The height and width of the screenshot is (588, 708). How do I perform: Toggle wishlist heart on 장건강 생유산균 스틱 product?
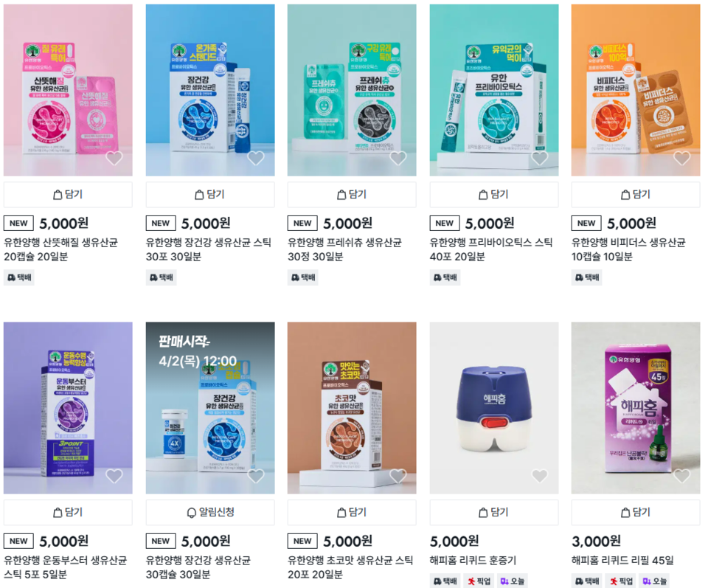coord(256,158)
